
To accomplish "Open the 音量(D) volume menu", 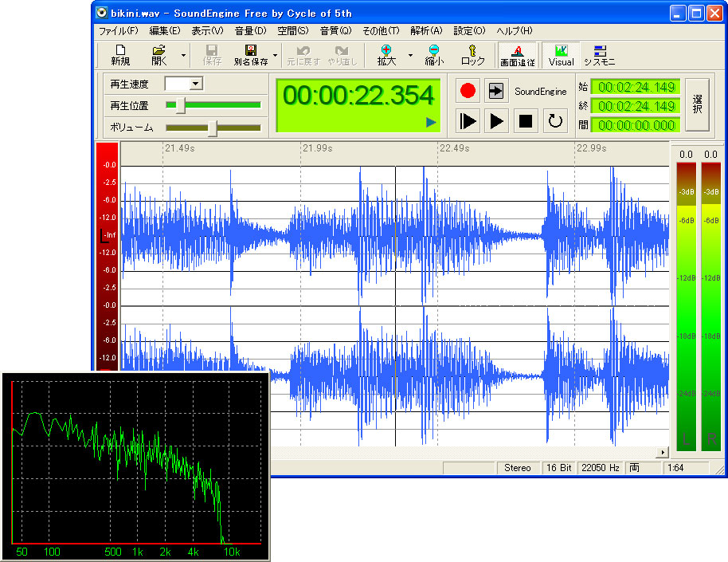I will 250,31.
